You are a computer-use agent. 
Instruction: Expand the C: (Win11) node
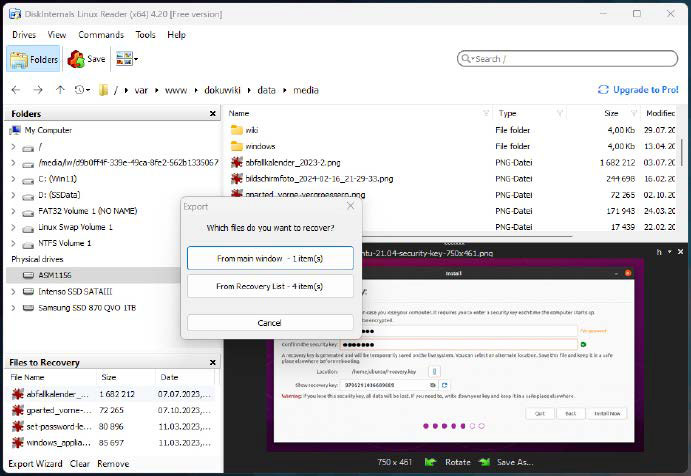(x=13, y=178)
